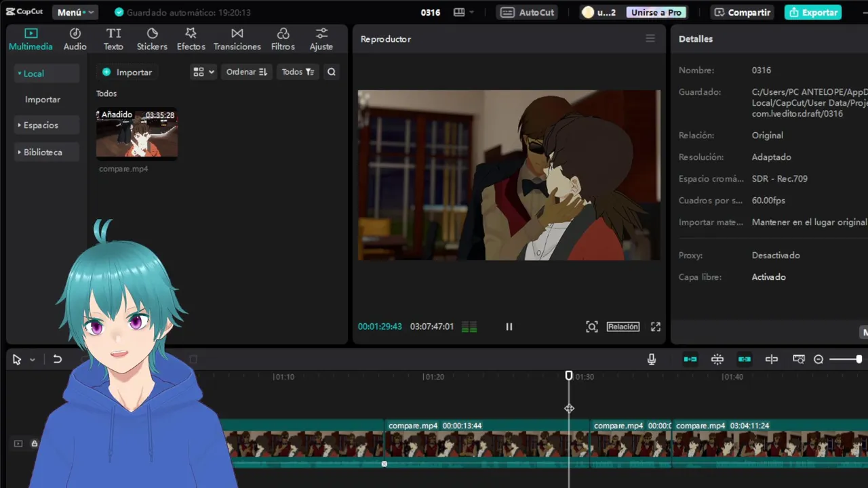
Task: Toggle the preview axis
Action: [x=772, y=359]
